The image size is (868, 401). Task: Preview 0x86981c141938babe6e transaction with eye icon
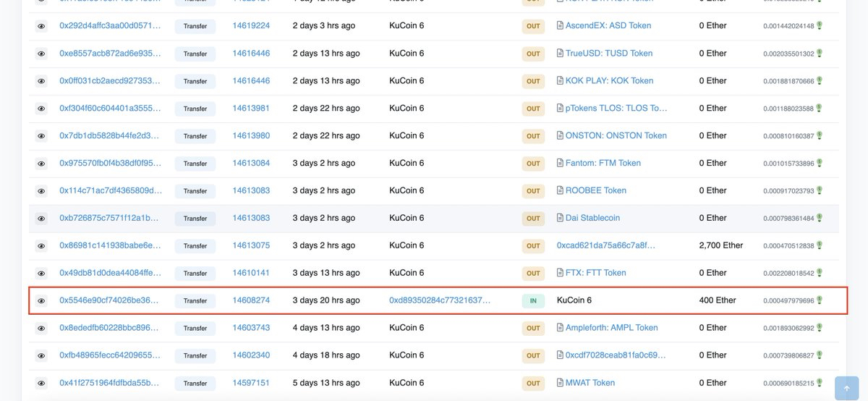point(41,245)
